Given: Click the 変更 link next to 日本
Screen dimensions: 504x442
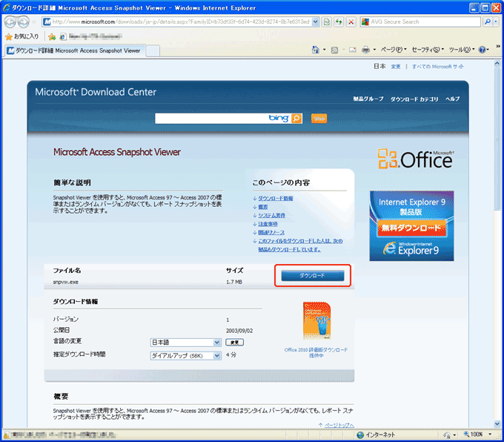Looking at the screenshot, I should pos(396,67).
